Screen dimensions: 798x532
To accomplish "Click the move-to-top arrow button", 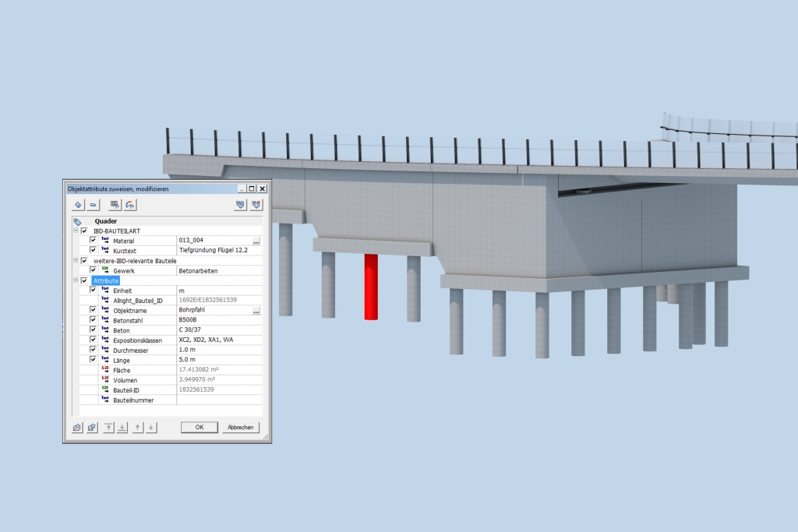I will tap(108, 428).
